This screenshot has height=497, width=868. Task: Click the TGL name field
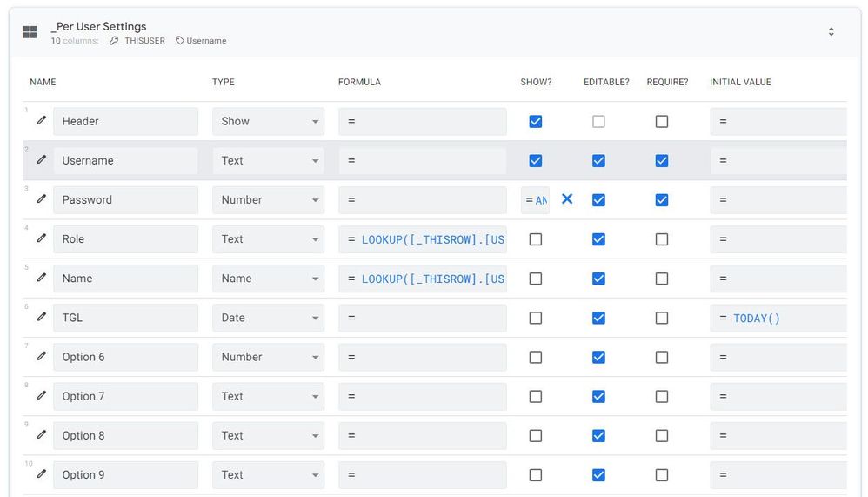pos(125,318)
